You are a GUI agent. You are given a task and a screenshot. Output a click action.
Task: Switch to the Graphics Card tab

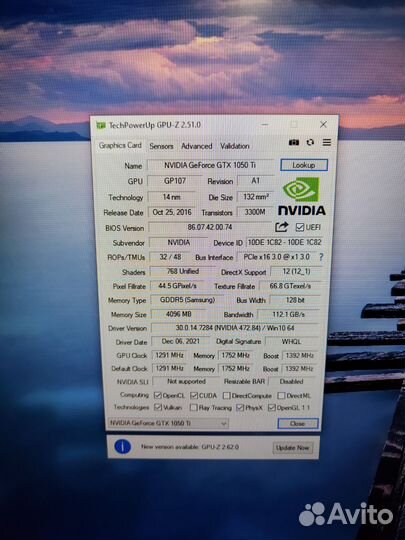click(x=120, y=145)
